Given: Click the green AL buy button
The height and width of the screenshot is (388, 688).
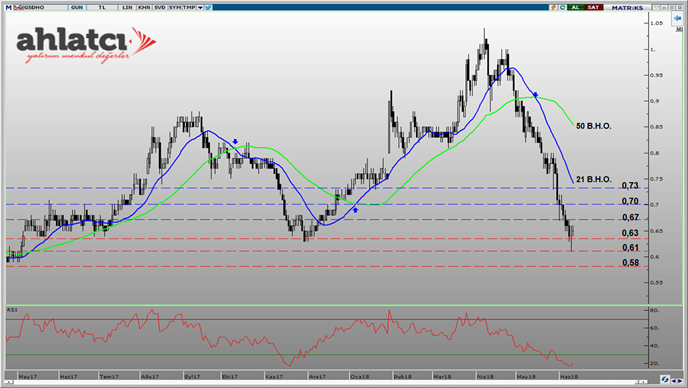Looking at the screenshot, I should click(x=575, y=7).
